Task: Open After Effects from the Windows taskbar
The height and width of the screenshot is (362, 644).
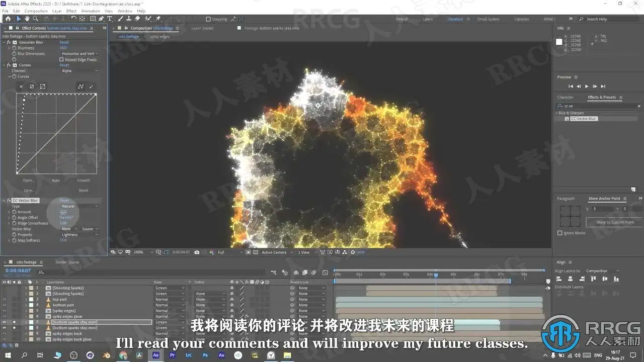Action: pos(156,355)
